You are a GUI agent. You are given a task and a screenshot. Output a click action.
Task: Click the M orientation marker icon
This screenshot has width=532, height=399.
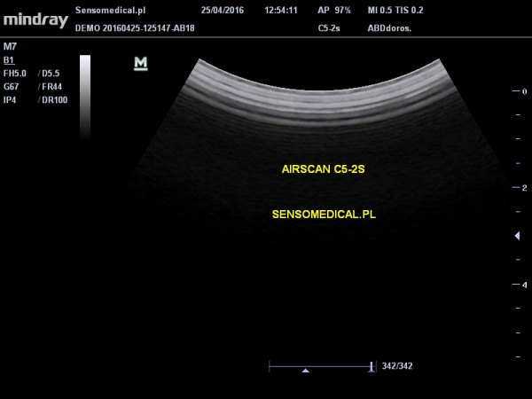click(x=141, y=64)
